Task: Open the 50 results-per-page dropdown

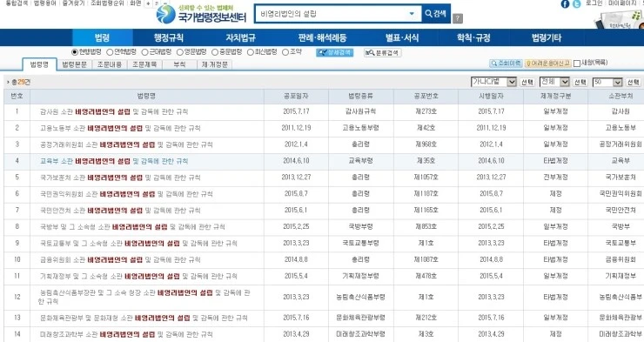Action: [x=607, y=82]
